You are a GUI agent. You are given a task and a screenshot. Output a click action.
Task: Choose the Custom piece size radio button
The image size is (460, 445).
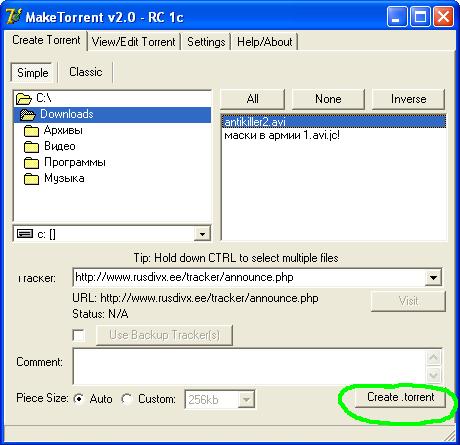coord(127,399)
